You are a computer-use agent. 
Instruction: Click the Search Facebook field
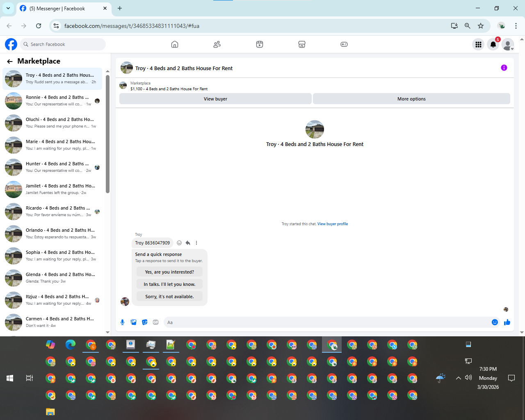click(x=63, y=44)
